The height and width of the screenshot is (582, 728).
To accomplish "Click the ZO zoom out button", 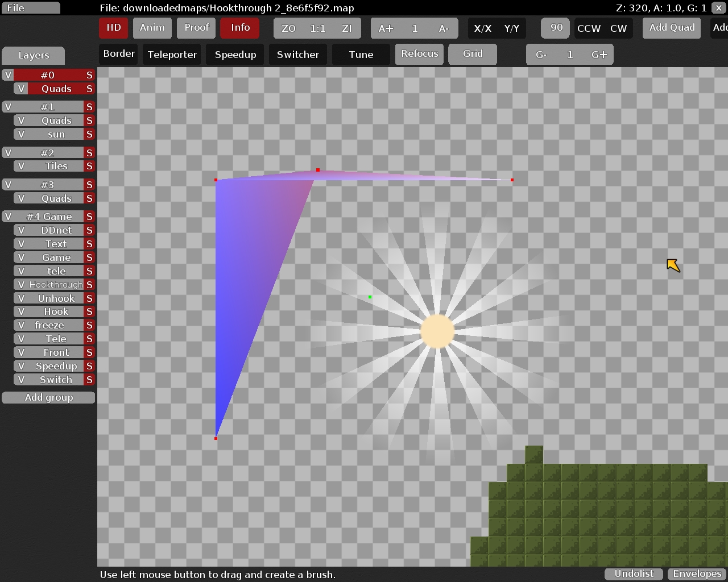I will (288, 28).
